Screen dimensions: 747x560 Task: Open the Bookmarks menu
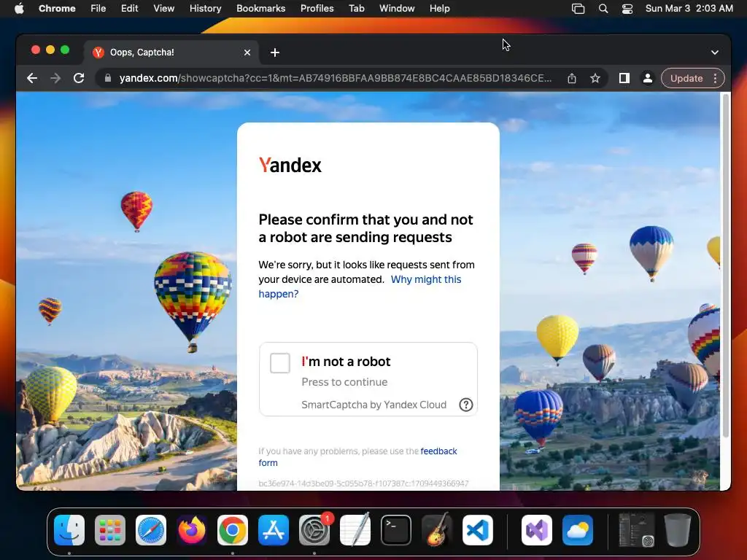coord(260,8)
